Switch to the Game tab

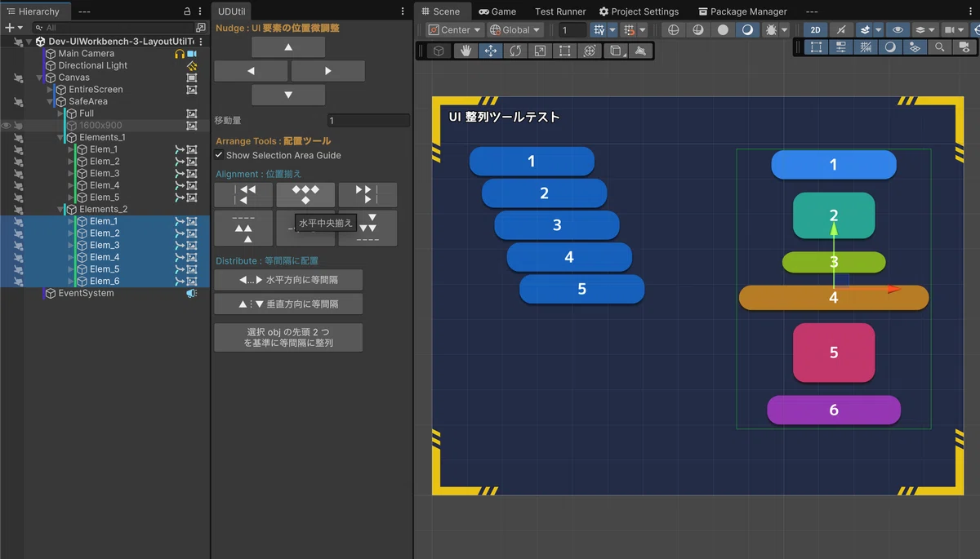(x=497, y=11)
